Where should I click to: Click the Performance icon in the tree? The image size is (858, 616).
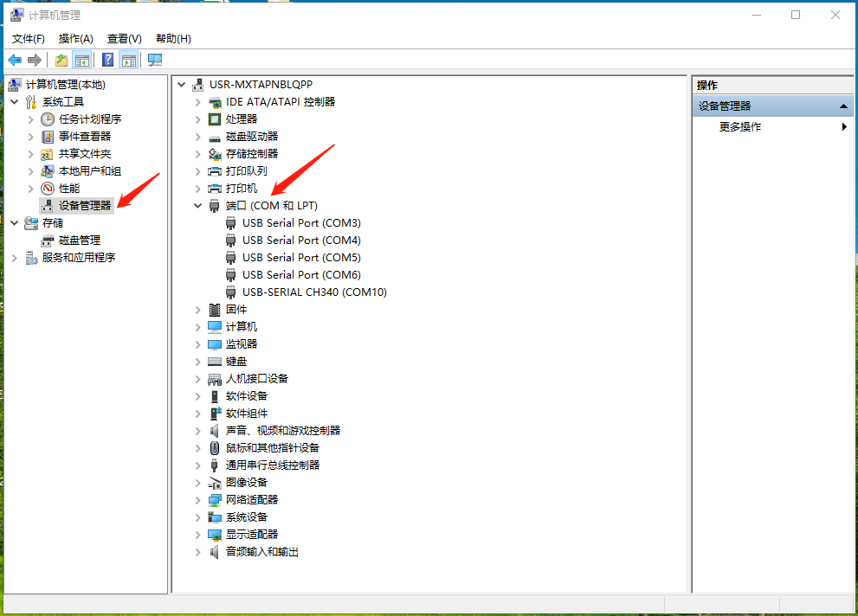48,189
